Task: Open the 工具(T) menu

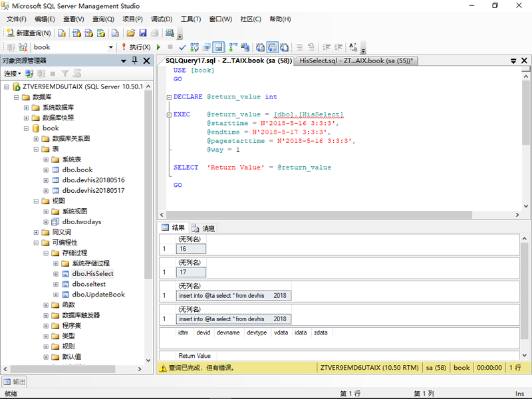Action: click(191, 19)
